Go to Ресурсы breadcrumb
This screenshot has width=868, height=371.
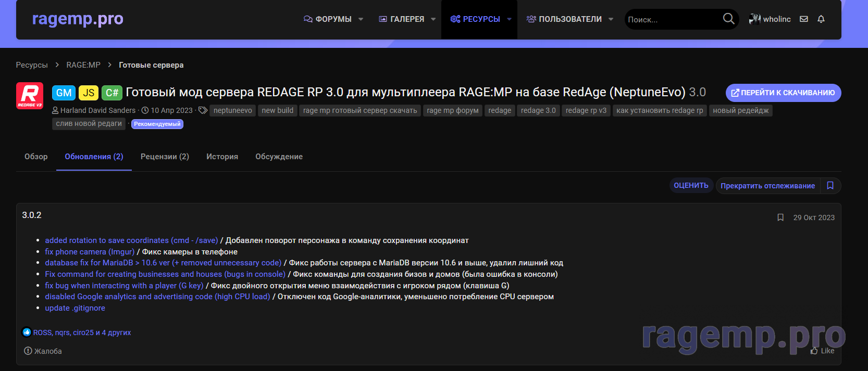[x=32, y=65]
